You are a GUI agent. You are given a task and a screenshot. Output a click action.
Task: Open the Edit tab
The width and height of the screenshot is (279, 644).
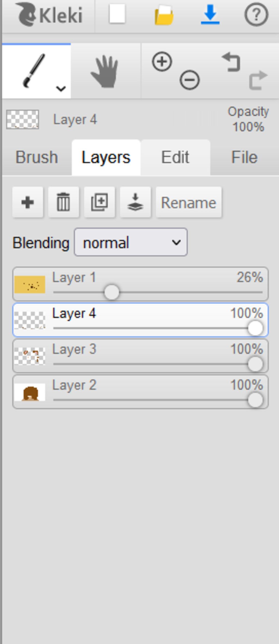[175, 157]
